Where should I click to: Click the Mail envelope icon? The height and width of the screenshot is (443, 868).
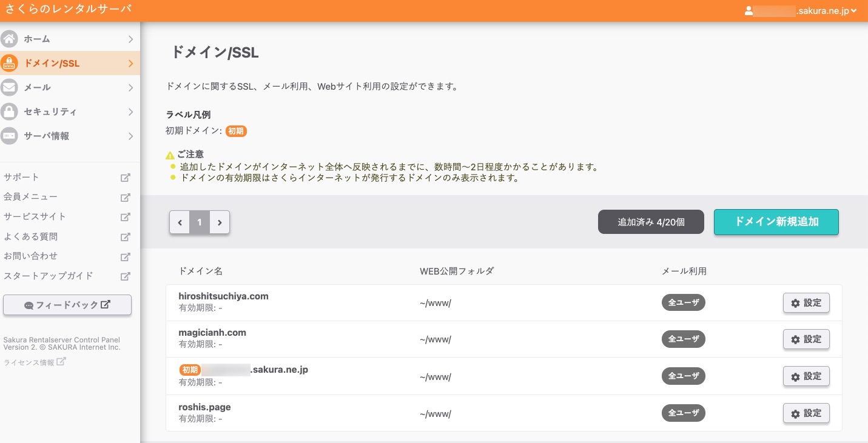(9, 88)
